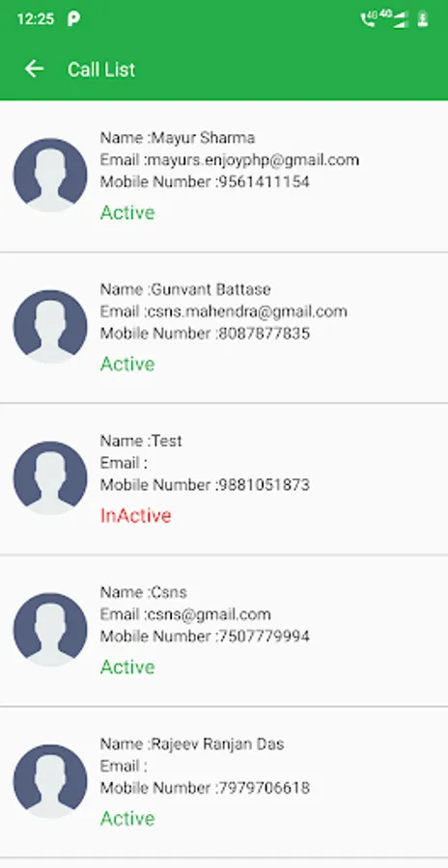Viewport: 448px width, 868px height.
Task: Tap the battery icon in the status bar
Action: 423,19
